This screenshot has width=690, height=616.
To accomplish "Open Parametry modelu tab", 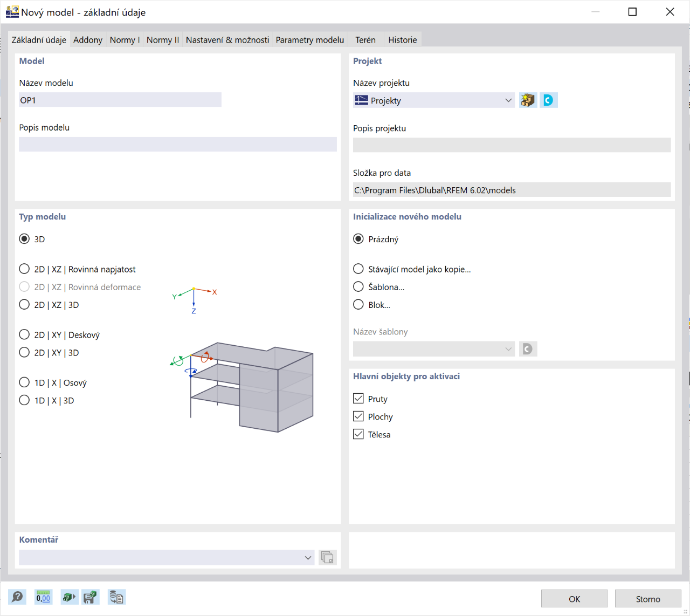I will tap(310, 40).
